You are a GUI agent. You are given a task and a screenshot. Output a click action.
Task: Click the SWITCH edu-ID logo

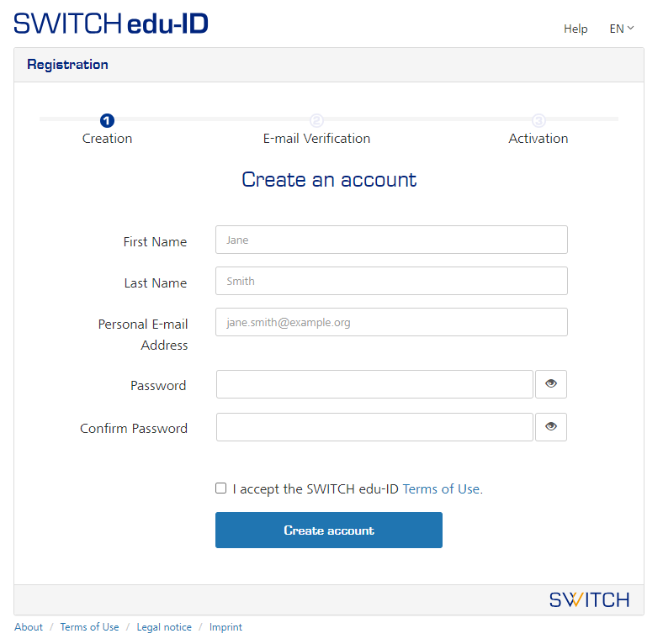point(111,24)
